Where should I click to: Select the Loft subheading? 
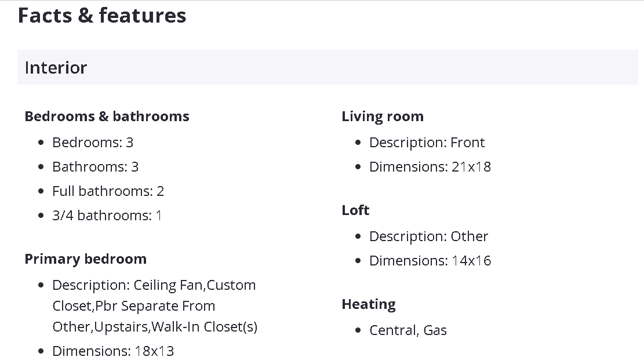click(x=355, y=210)
